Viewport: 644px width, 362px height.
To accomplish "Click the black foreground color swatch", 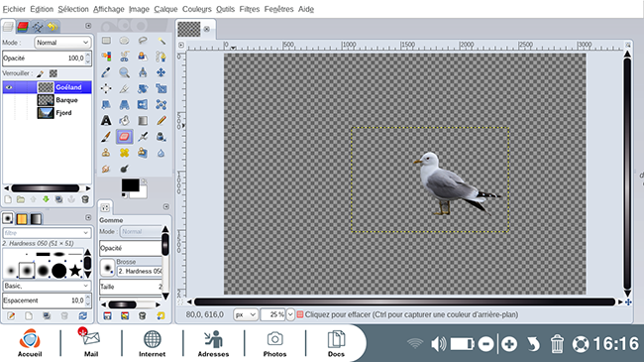I will [130, 185].
